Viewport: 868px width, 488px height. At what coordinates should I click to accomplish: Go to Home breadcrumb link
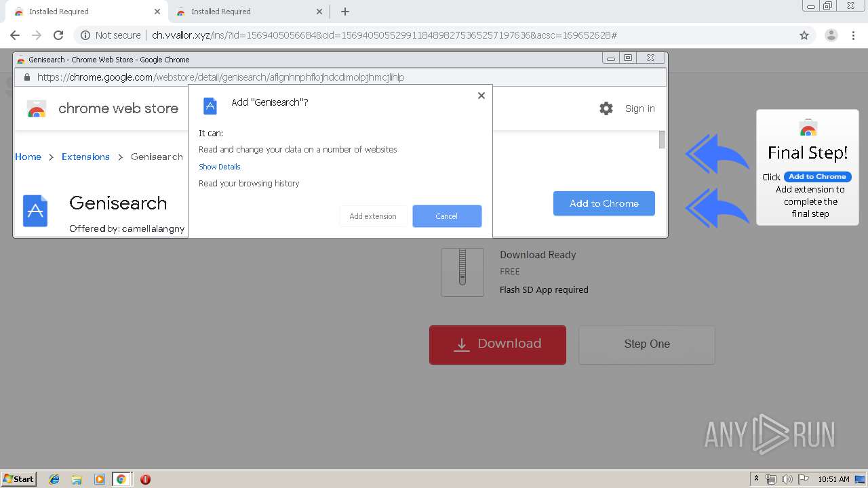click(28, 157)
